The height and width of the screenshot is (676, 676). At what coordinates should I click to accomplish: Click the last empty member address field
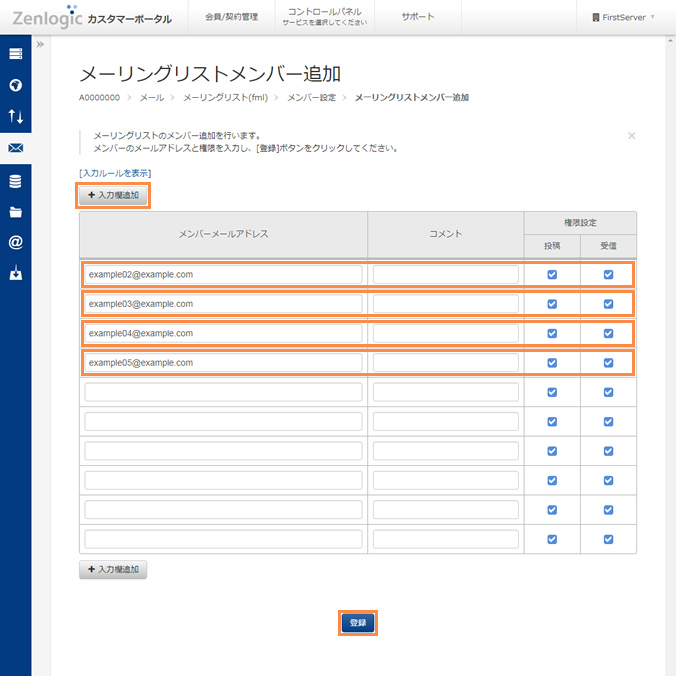point(223,539)
